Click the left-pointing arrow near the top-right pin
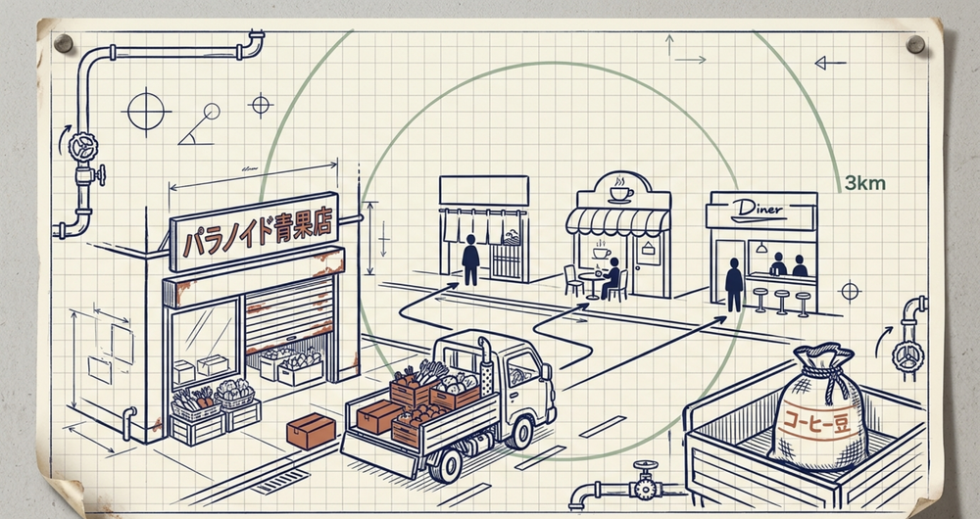980x519 pixels. pos(831,63)
